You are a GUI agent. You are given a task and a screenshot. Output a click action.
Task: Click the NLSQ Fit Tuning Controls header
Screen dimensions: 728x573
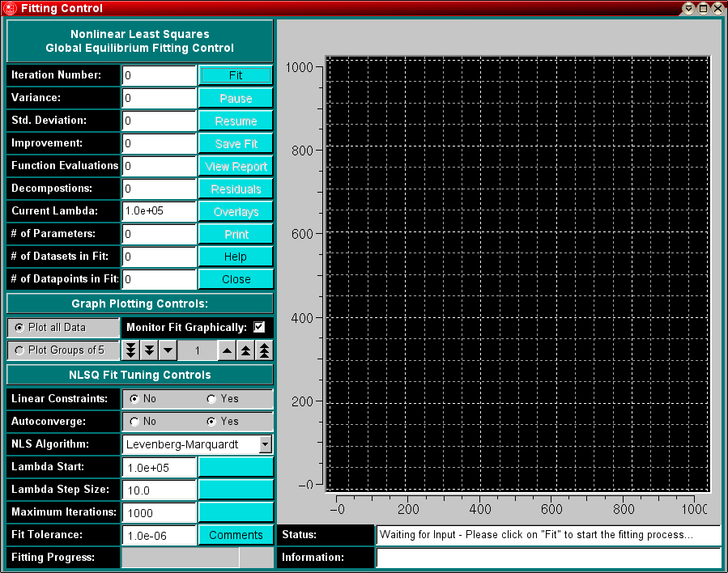click(x=140, y=375)
